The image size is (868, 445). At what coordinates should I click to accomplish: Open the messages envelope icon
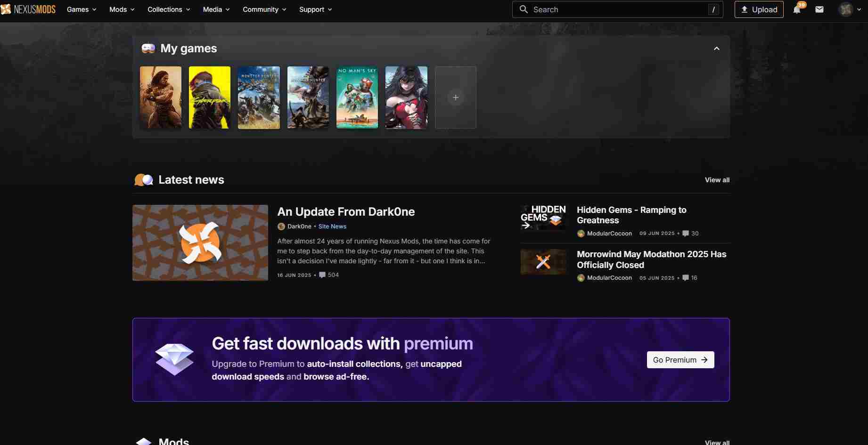pyautogui.click(x=819, y=9)
